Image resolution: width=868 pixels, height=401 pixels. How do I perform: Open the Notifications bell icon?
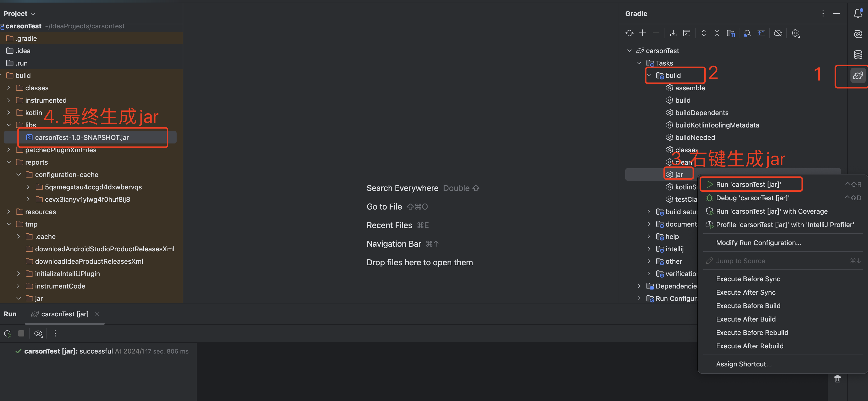(x=858, y=13)
